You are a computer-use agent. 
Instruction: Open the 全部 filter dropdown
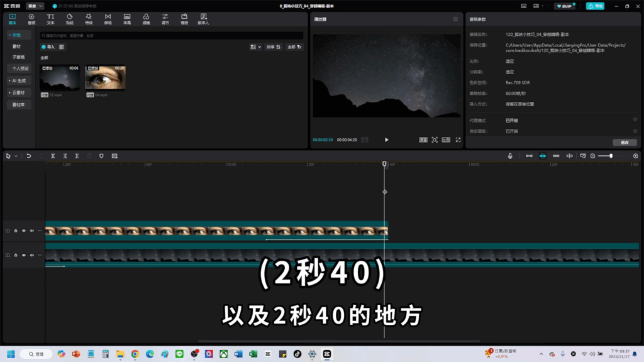point(294,47)
